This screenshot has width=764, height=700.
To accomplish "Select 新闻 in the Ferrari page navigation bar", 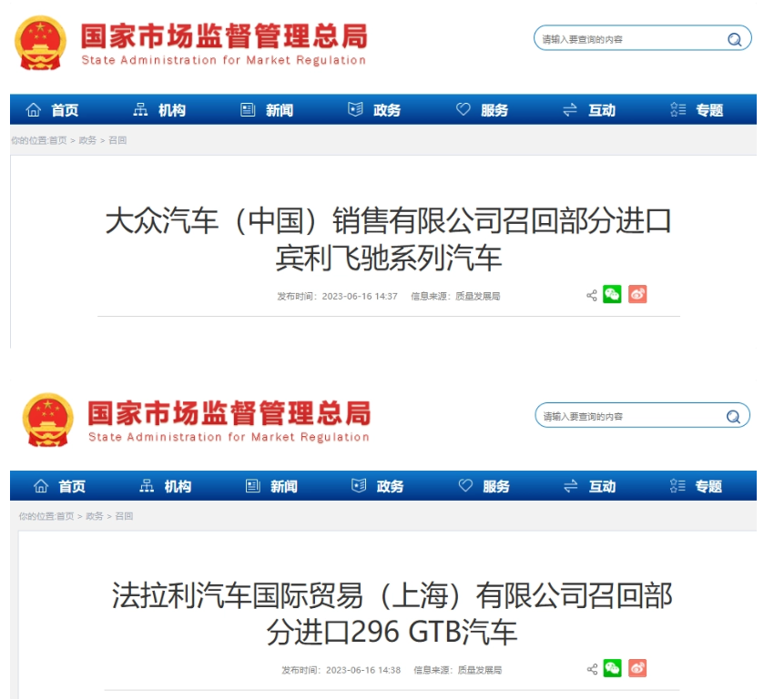I will [x=283, y=486].
